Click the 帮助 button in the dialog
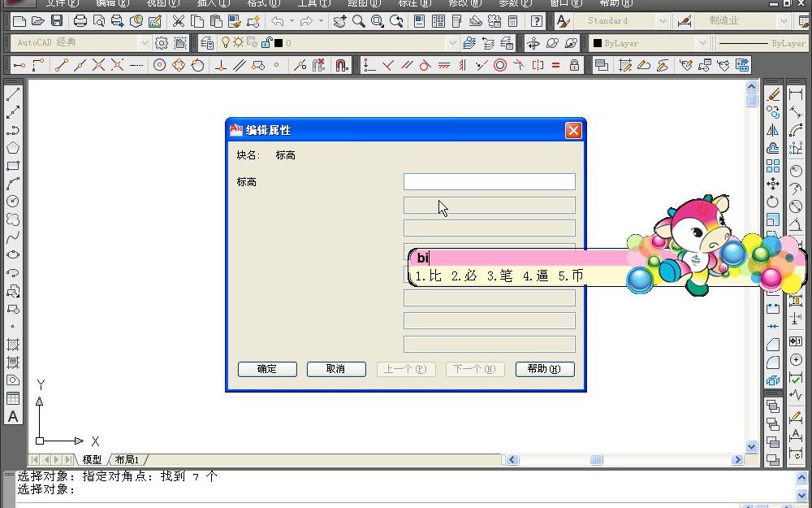 (x=545, y=369)
